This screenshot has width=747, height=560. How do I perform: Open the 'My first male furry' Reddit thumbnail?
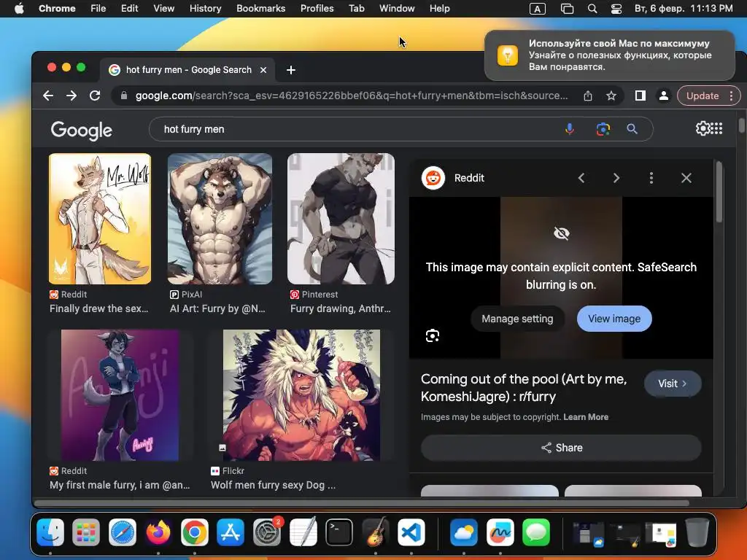click(x=120, y=395)
